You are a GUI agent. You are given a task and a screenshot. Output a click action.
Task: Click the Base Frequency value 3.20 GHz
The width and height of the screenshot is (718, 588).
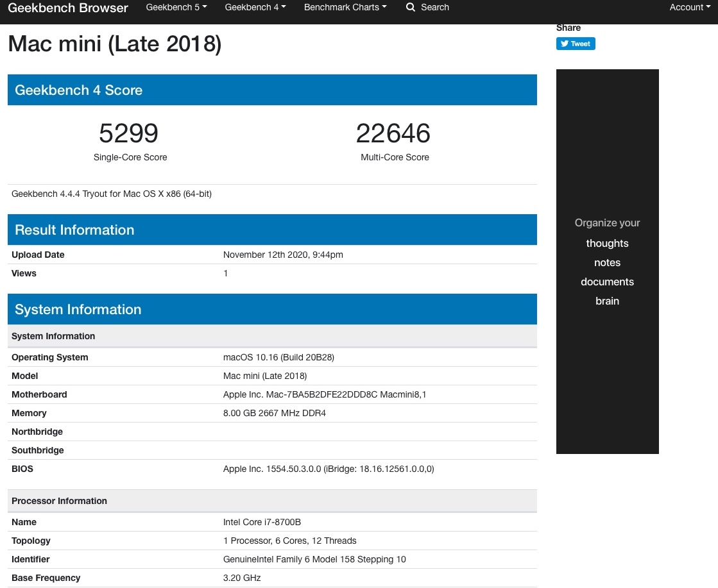pos(242,578)
